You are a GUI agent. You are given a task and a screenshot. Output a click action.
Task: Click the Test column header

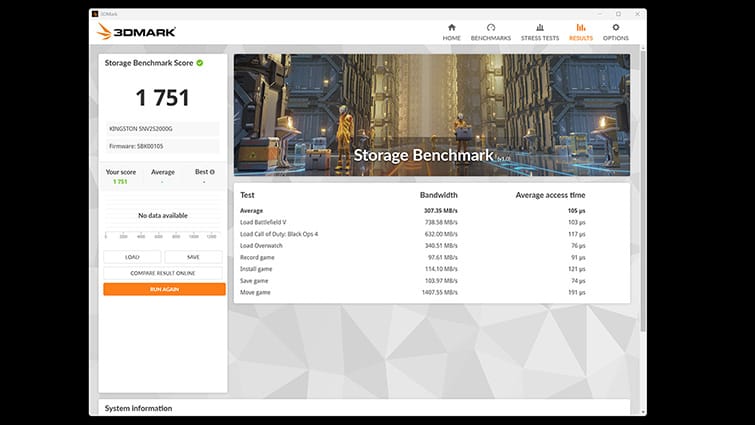click(x=247, y=195)
